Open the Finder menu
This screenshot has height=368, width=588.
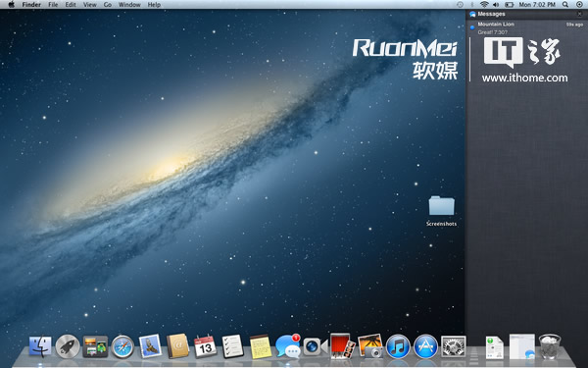pyautogui.click(x=31, y=5)
